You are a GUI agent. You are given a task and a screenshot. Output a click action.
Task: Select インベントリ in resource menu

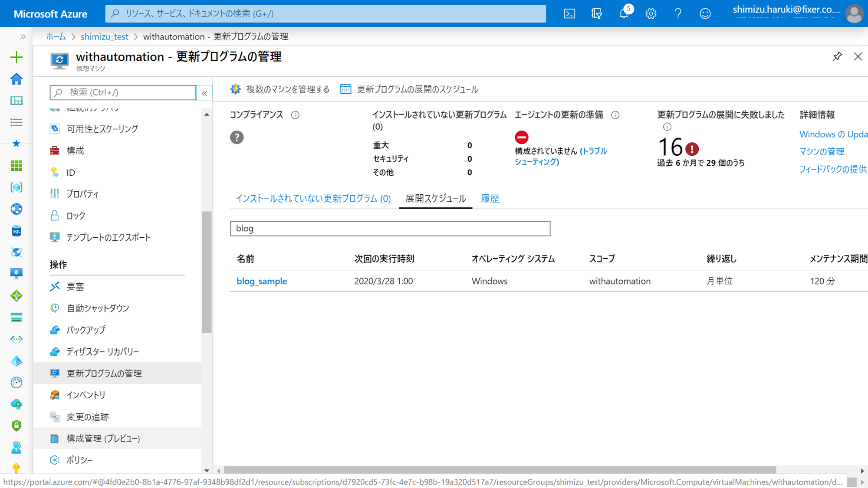click(x=86, y=395)
